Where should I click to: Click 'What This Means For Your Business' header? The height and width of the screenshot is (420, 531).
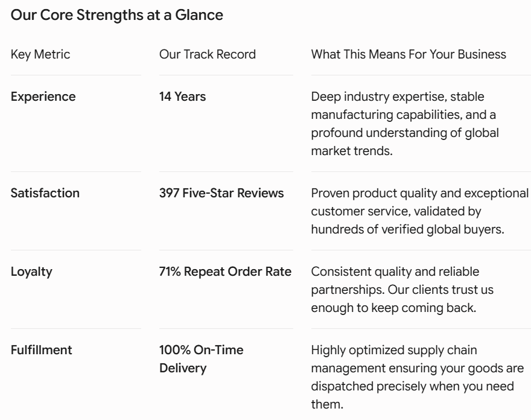click(409, 54)
